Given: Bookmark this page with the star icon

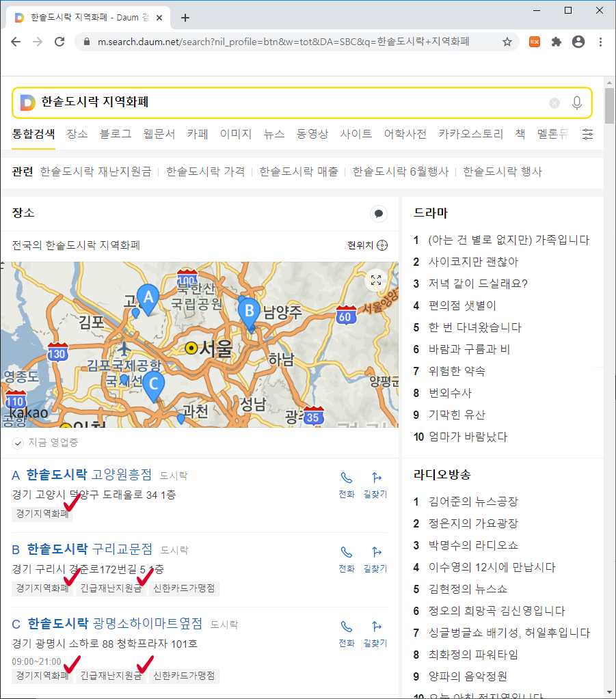Looking at the screenshot, I should coord(507,42).
